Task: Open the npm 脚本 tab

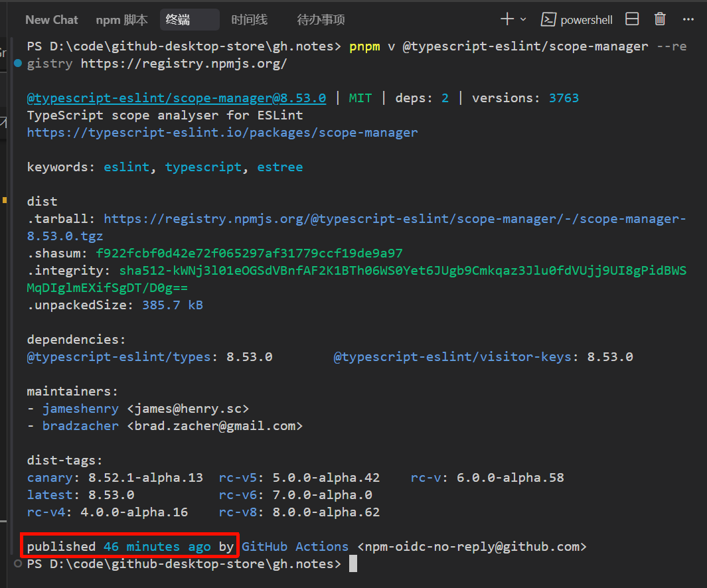Action: pos(121,20)
